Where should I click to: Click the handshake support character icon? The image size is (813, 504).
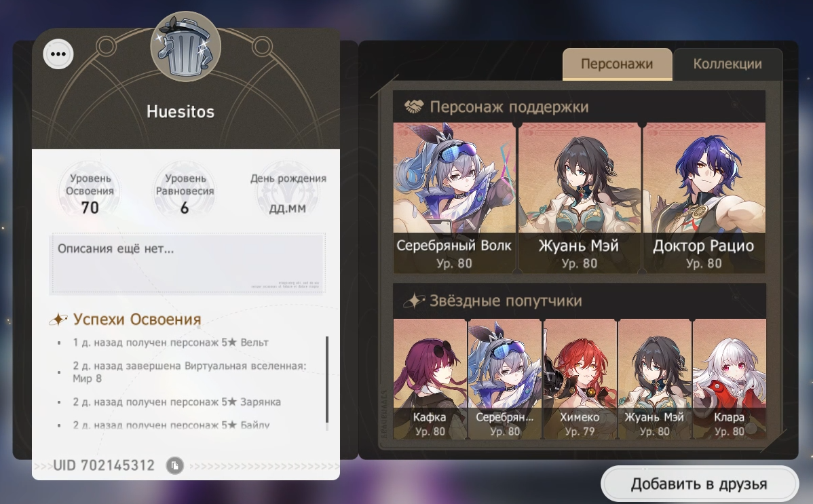pos(414,106)
